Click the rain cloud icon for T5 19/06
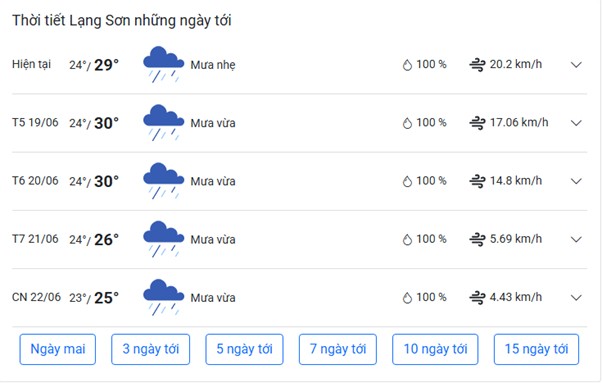The image size is (602, 383). pos(164,123)
